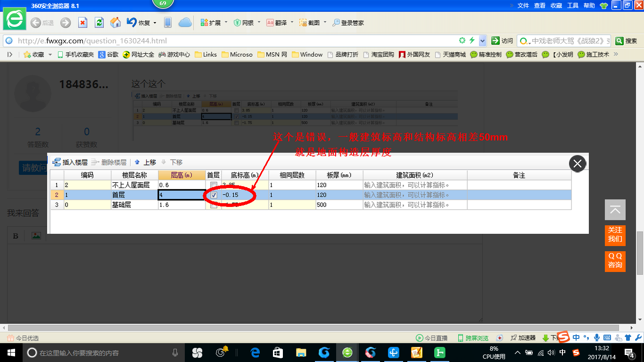Open the address bar history dropdown
Screen dimensions: 644x362
(x=482, y=41)
